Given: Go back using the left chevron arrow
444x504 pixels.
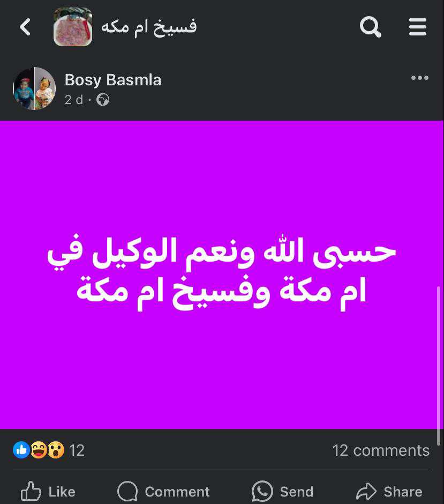Looking at the screenshot, I should point(25,27).
